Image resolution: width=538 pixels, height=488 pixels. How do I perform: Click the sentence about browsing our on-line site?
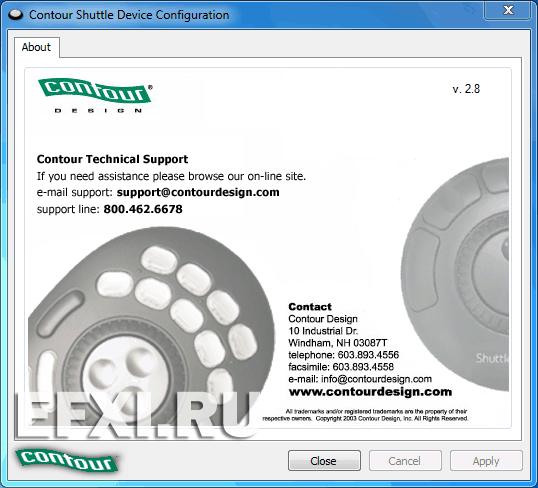point(171,176)
